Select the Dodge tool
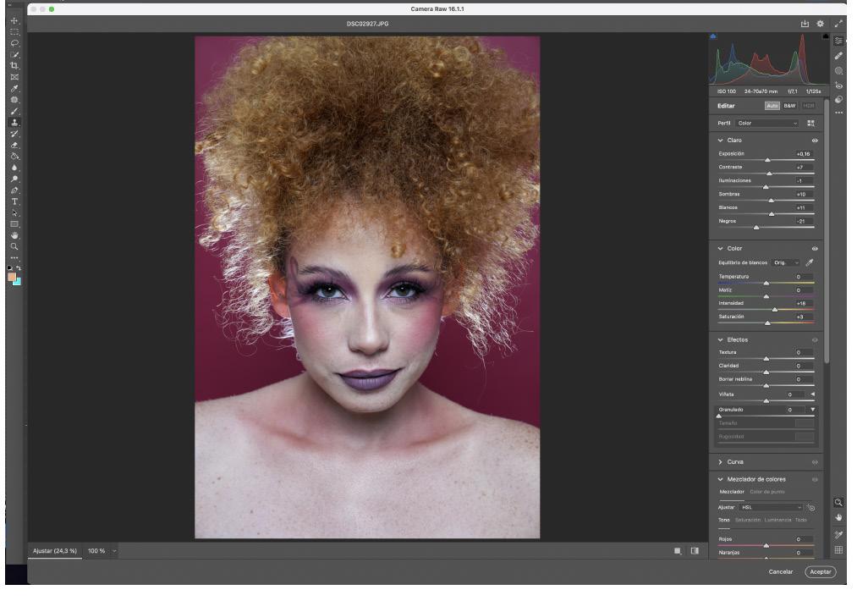The height and width of the screenshot is (601, 868). pos(14,179)
